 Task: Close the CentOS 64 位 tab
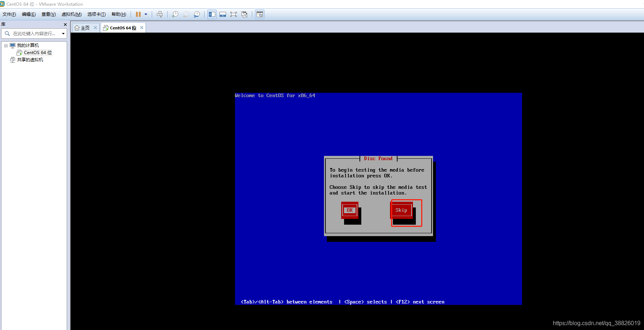click(142, 28)
